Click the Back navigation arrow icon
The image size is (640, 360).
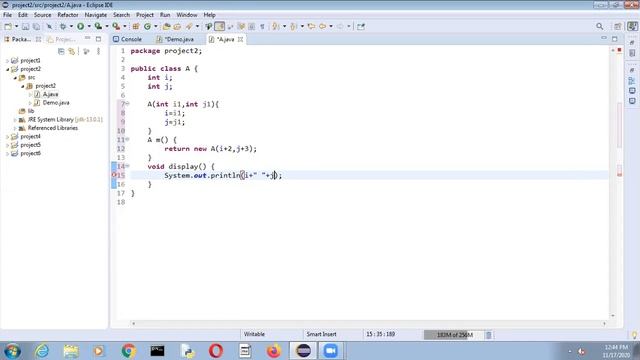point(323,27)
